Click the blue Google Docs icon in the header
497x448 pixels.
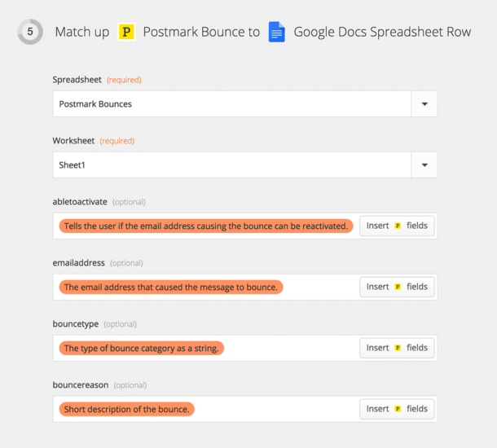click(277, 33)
